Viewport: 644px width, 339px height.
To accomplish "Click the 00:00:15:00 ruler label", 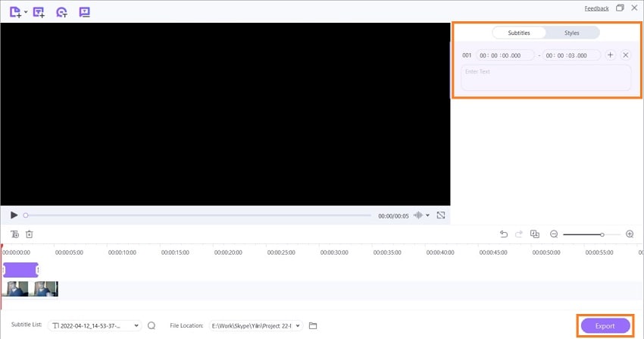I will click(x=175, y=253).
